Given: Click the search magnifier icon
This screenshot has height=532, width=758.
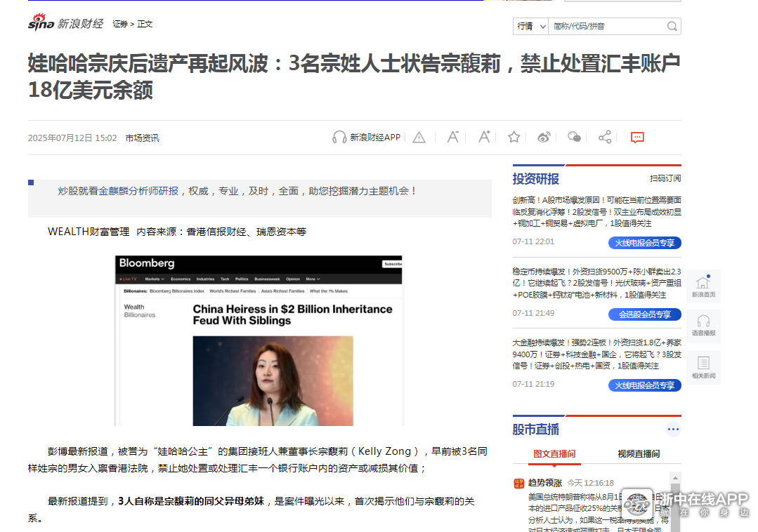Looking at the screenshot, I should click(672, 26).
